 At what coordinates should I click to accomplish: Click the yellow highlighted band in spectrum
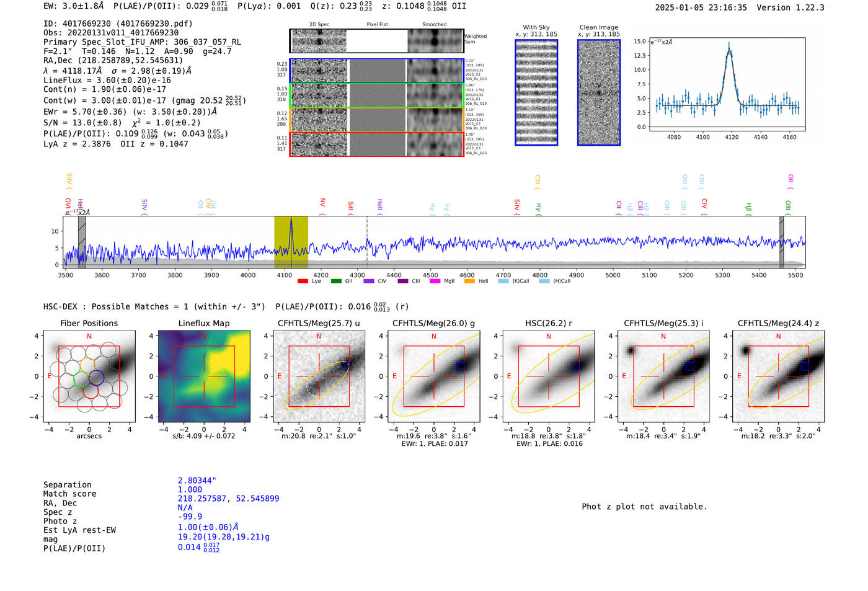pos(291,242)
